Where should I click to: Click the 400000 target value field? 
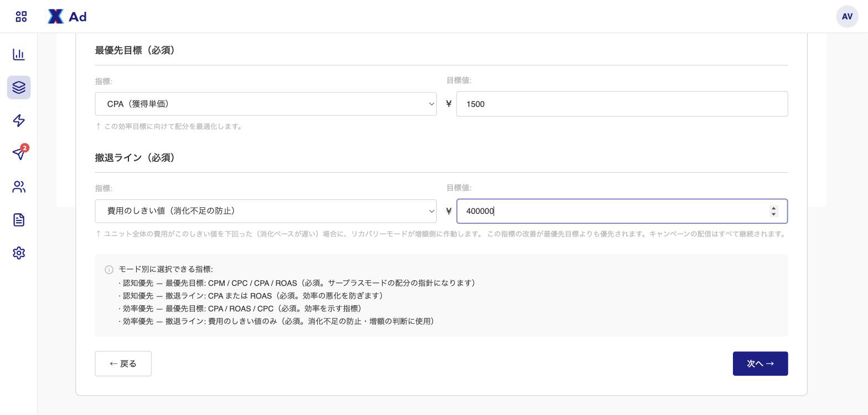[x=622, y=211]
